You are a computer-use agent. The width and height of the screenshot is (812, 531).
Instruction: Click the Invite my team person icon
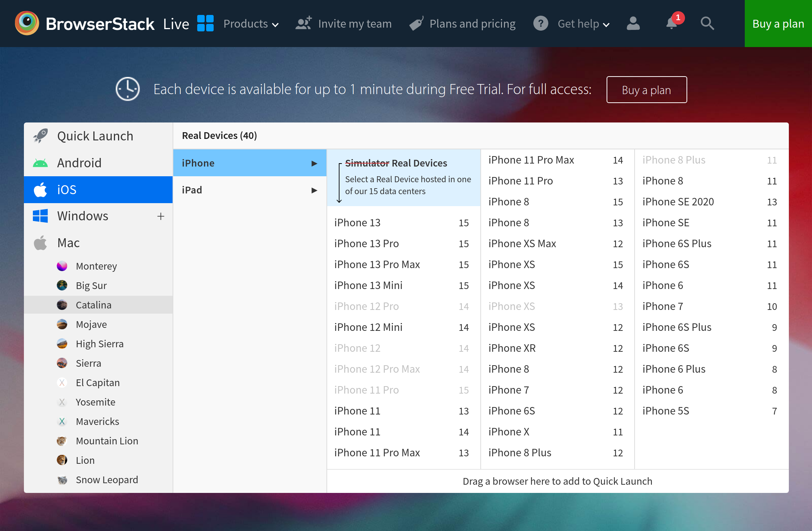click(x=303, y=23)
